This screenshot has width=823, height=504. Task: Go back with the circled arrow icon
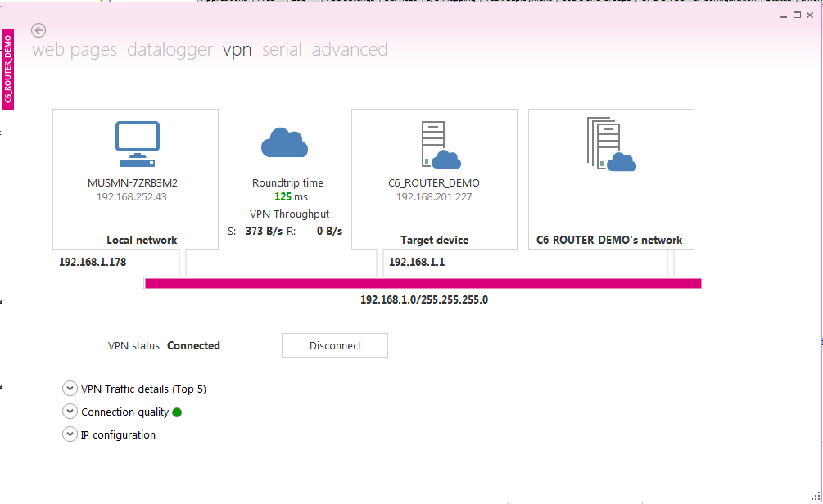click(x=38, y=30)
